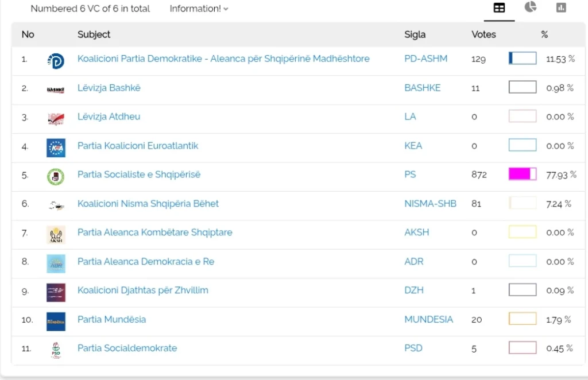The image size is (588, 380).
Task: Sort by the Votes column header
Action: (483, 34)
